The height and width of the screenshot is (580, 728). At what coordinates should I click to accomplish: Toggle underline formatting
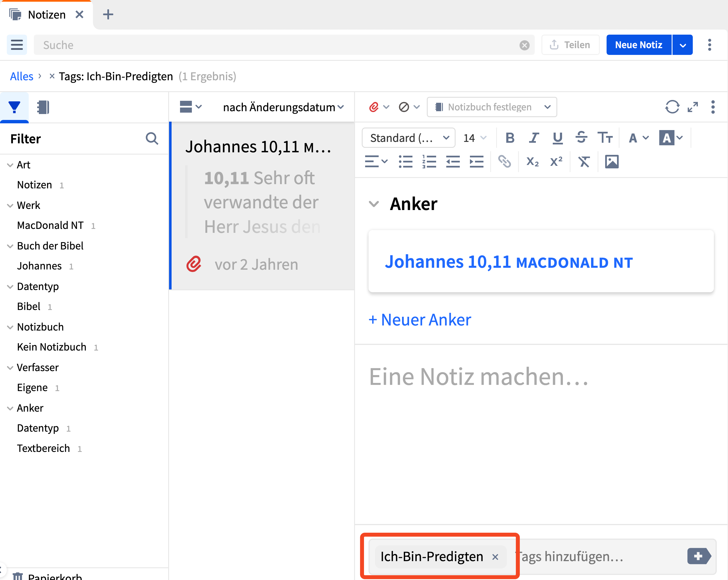coord(558,138)
